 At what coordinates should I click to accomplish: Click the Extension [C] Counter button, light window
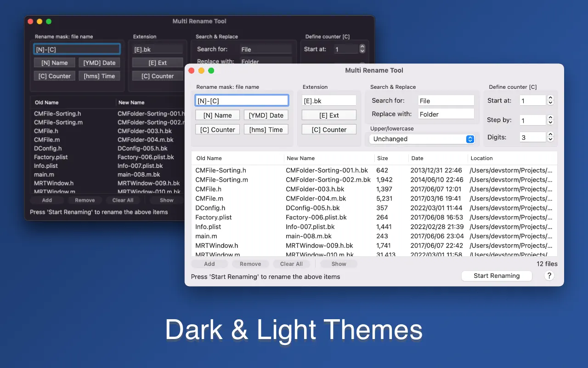point(329,130)
